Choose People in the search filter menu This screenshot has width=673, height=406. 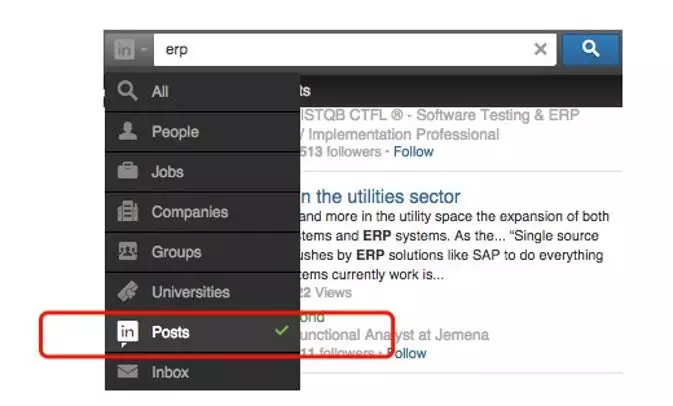pos(175,132)
